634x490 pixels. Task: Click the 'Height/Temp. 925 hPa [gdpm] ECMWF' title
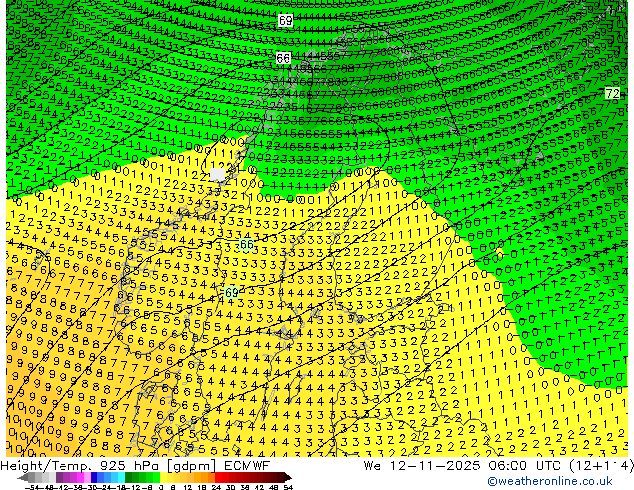click(x=135, y=466)
